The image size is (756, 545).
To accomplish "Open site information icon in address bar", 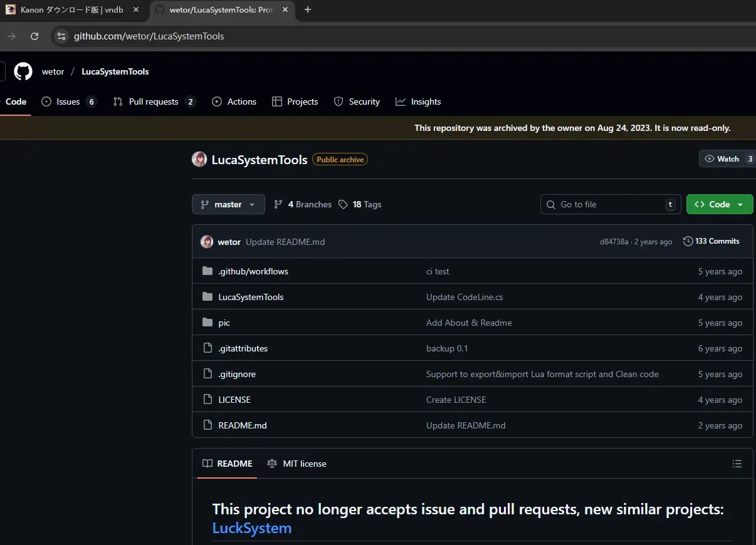I will (x=61, y=36).
